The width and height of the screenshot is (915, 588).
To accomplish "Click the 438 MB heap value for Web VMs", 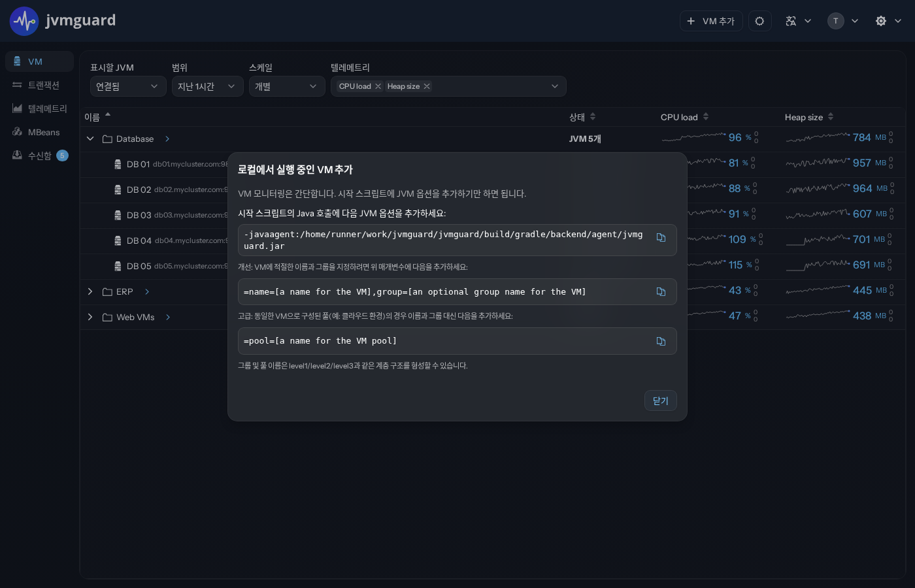I will [x=869, y=316].
